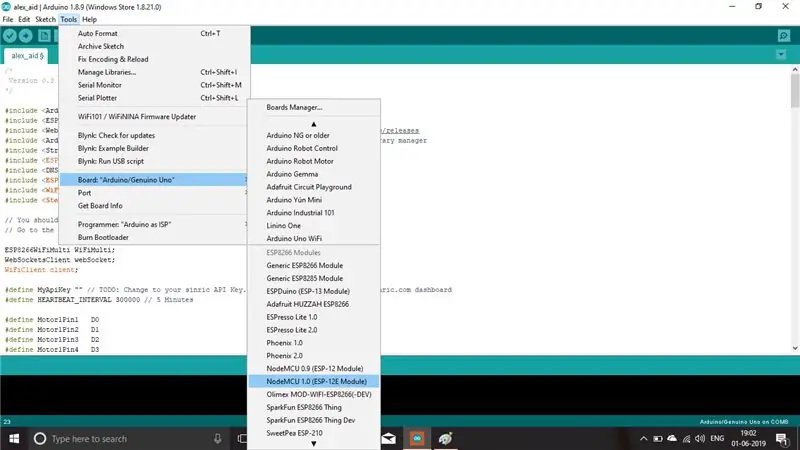Image resolution: width=800 pixels, height=450 pixels.
Task: Click the OneDrive cloud tray icon
Action: tap(672, 438)
